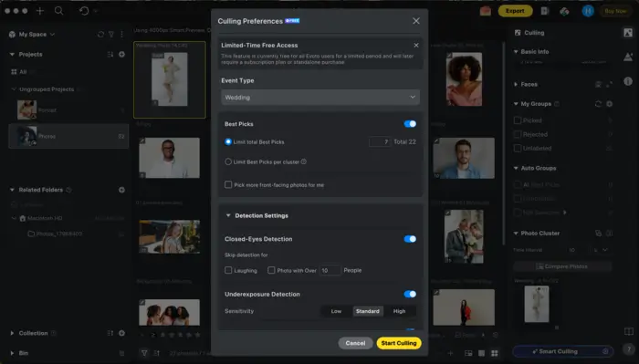
Task: Click the plus icon in top toolbar
Action: coord(40,11)
